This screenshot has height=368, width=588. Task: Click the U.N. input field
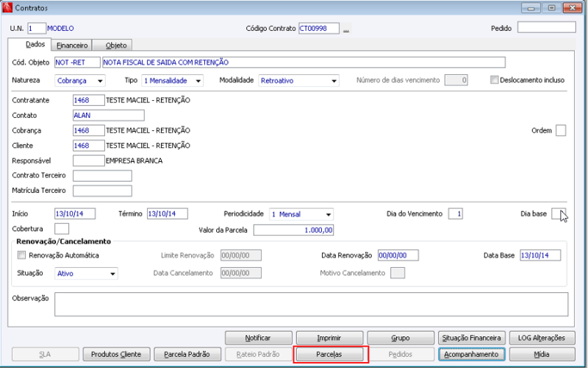point(37,29)
